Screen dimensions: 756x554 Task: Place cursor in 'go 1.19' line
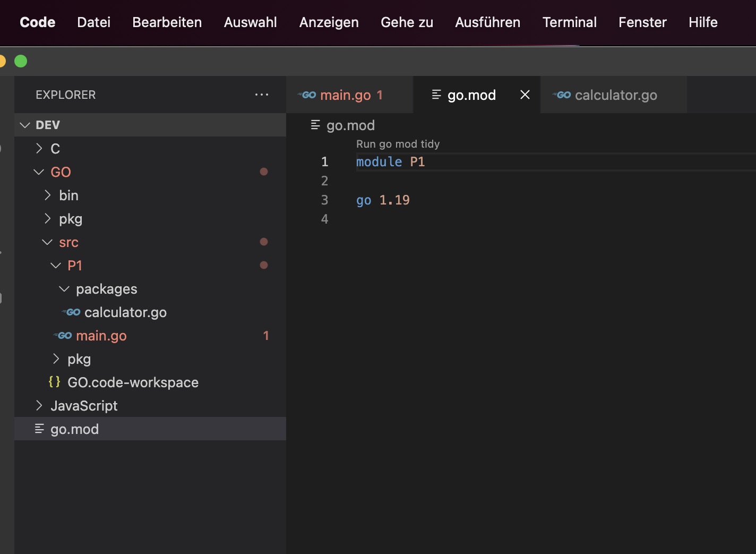383,200
